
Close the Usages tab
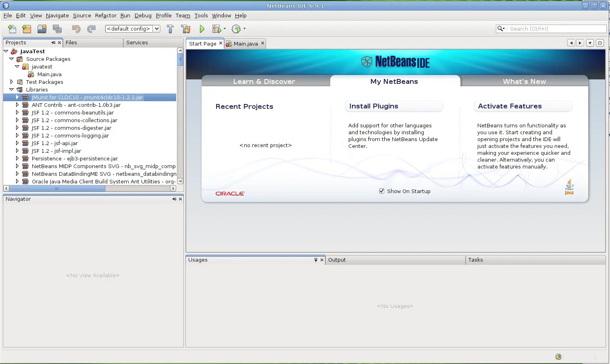tap(322, 260)
